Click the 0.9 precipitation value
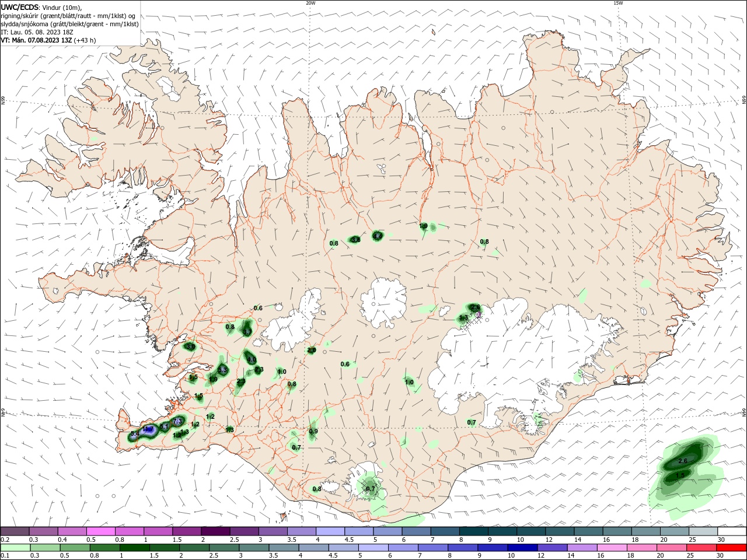747x560 pixels. tap(313, 431)
